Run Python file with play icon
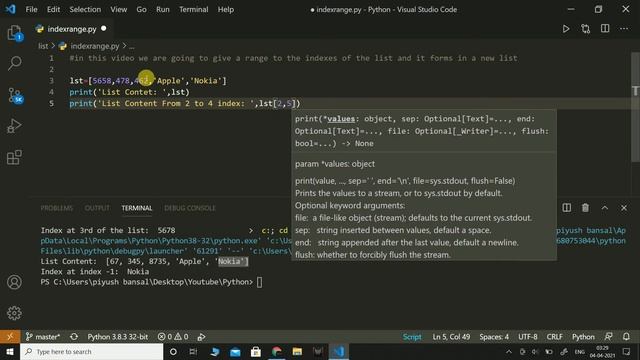Screen dimensions: 640x360 coord(566,29)
